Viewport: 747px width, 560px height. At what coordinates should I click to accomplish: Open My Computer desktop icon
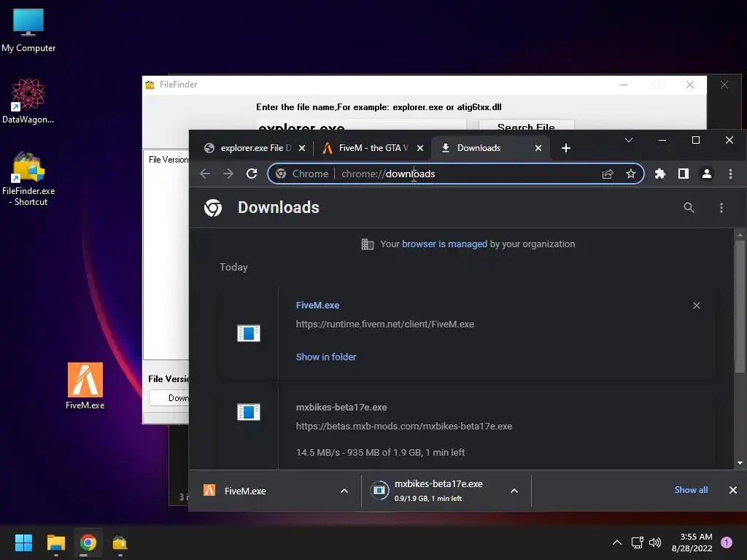28,31
